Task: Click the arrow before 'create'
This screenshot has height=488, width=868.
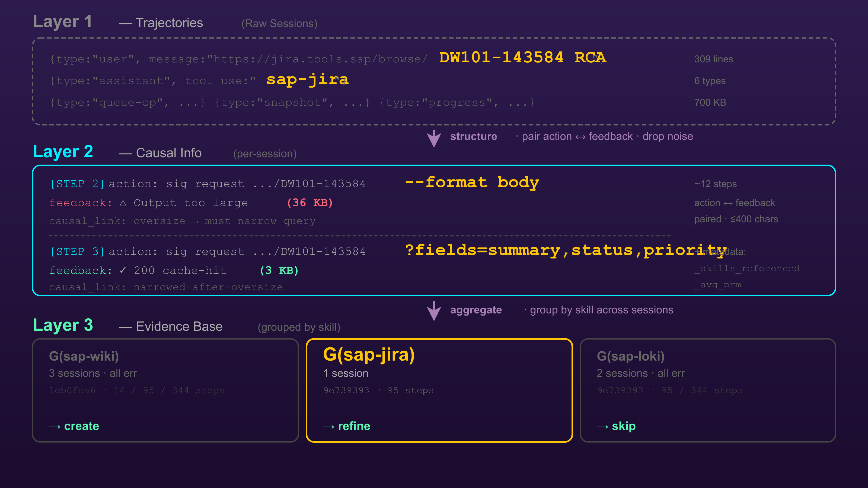Action: coord(55,427)
